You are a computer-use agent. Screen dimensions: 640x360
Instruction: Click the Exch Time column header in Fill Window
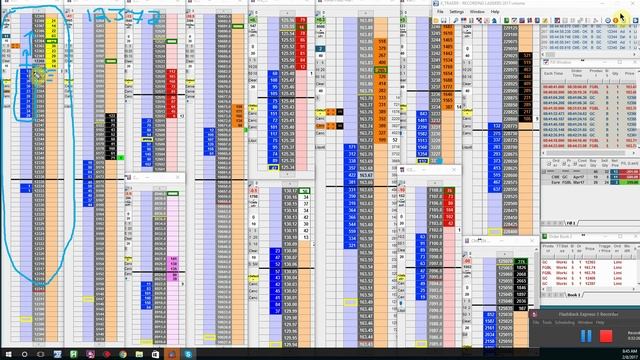553,73
